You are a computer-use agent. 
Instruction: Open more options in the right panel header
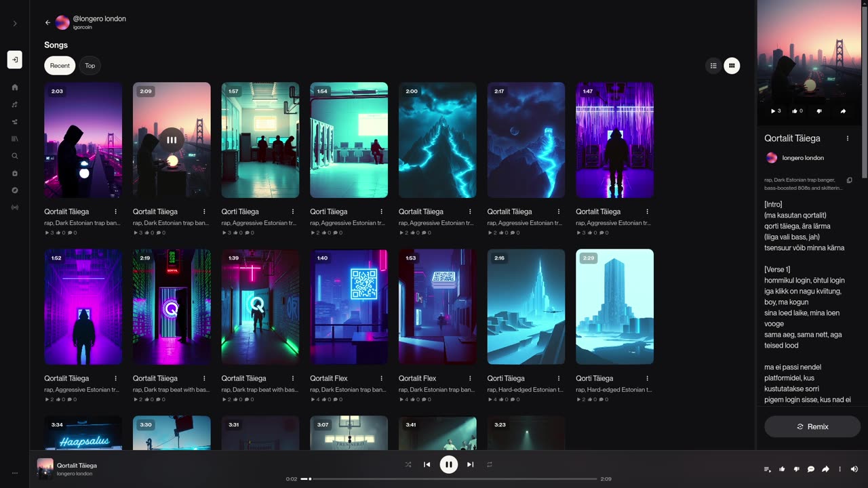(848, 138)
